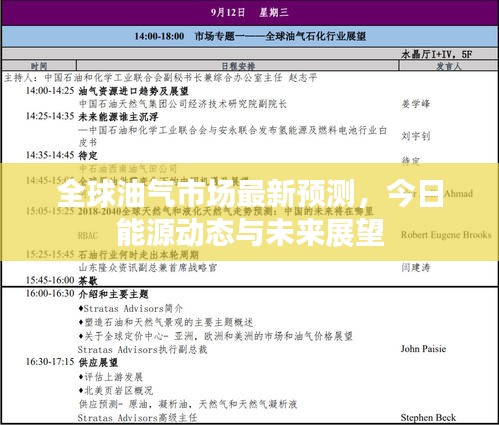This screenshot has width=499, height=425.
Task: Click the 水晶厅I+IV, 5F venue label
Action: [x=437, y=54]
